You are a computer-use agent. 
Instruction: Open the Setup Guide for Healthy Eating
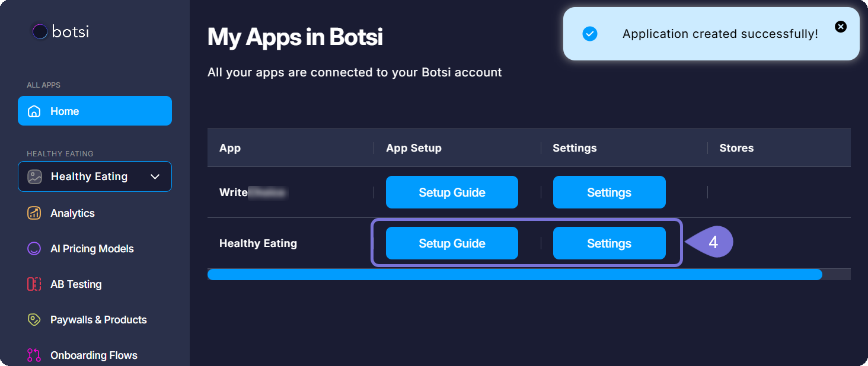point(452,243)
